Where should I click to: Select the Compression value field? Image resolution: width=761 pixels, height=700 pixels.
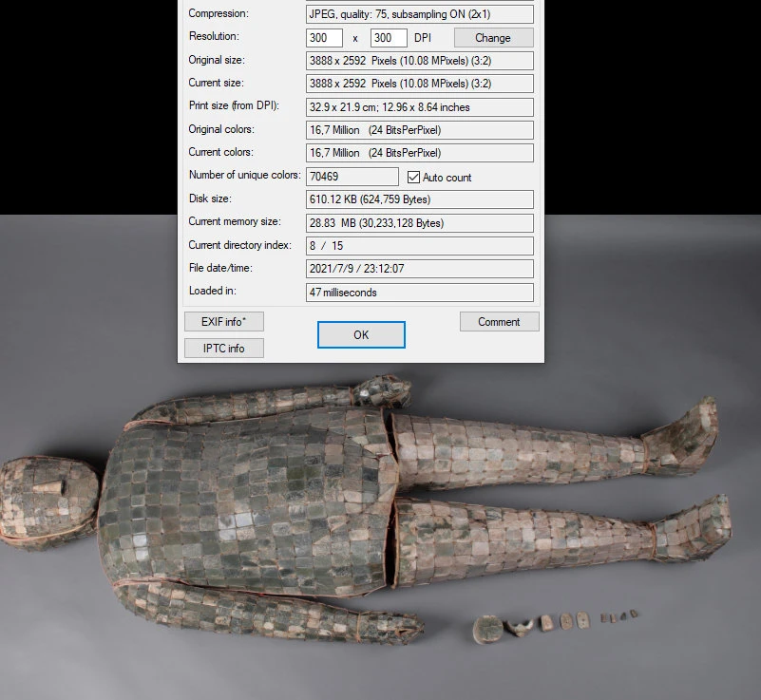(x=419, y=14)
